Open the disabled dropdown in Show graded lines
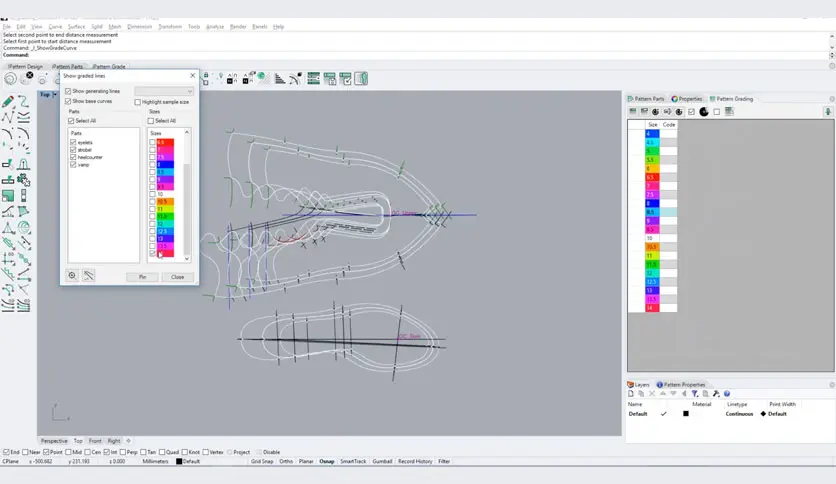The height and width of the screenshot is (484, 836). pyautogui.click(x=164, y=91)
